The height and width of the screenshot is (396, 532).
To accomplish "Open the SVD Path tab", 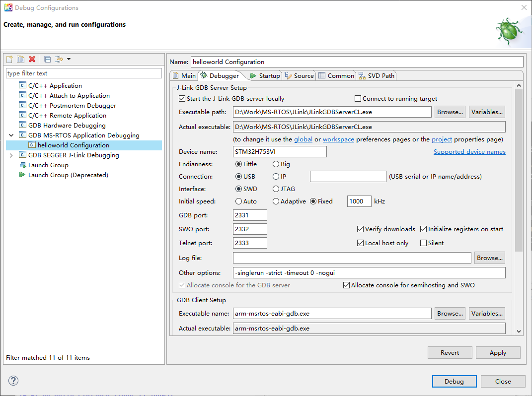I will (377, 75).
